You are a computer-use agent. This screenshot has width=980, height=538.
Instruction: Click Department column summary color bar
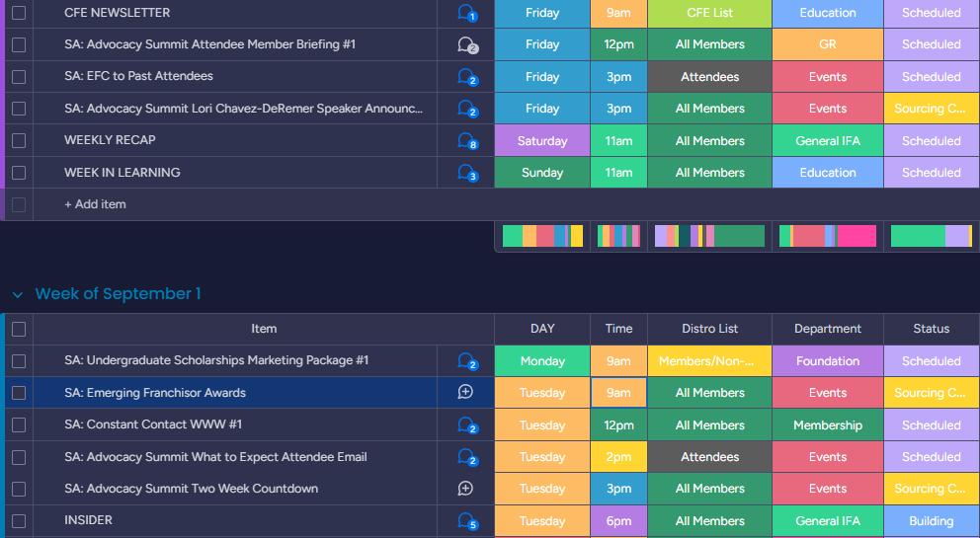828,236
